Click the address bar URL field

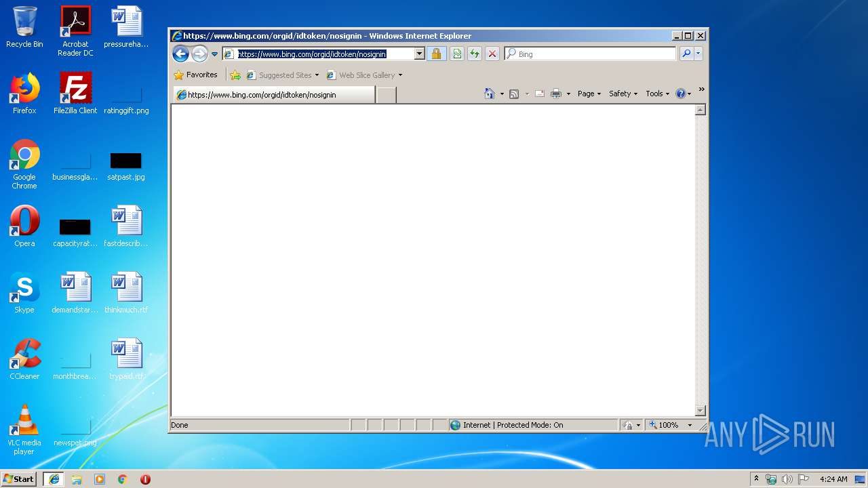pyautogui.click(x=318, y=54)
